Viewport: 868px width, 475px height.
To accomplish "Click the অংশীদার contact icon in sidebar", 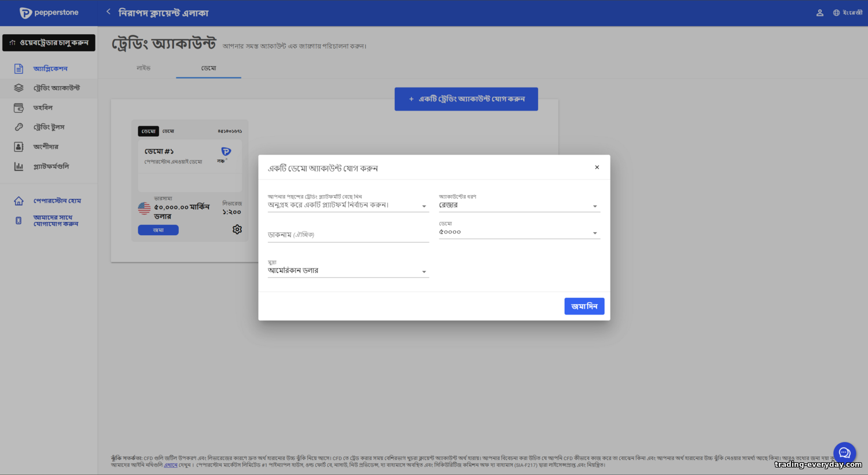I will 19,147.
